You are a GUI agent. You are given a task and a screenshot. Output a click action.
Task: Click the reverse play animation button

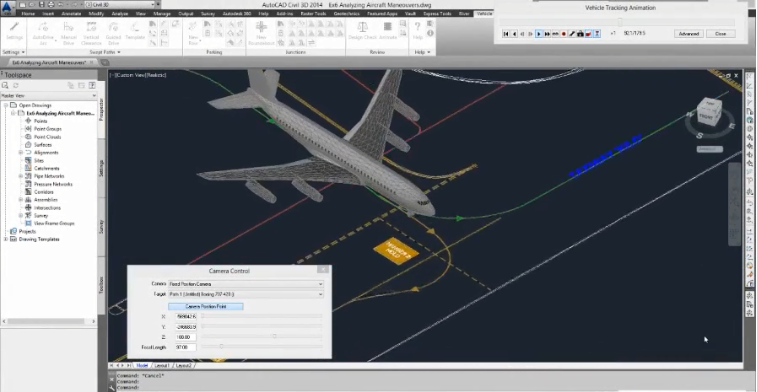click(x=514, y=34)
